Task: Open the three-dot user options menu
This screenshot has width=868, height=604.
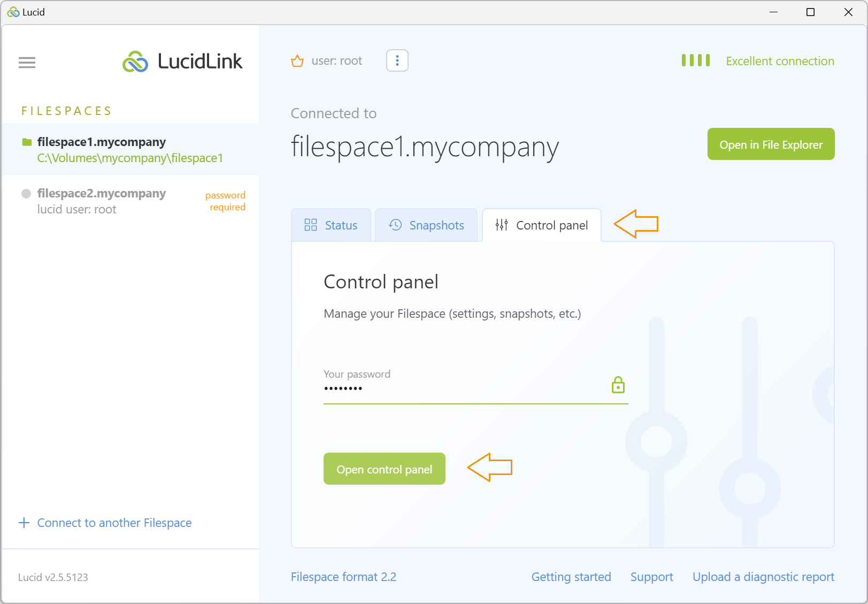Action: coord(397,60)
